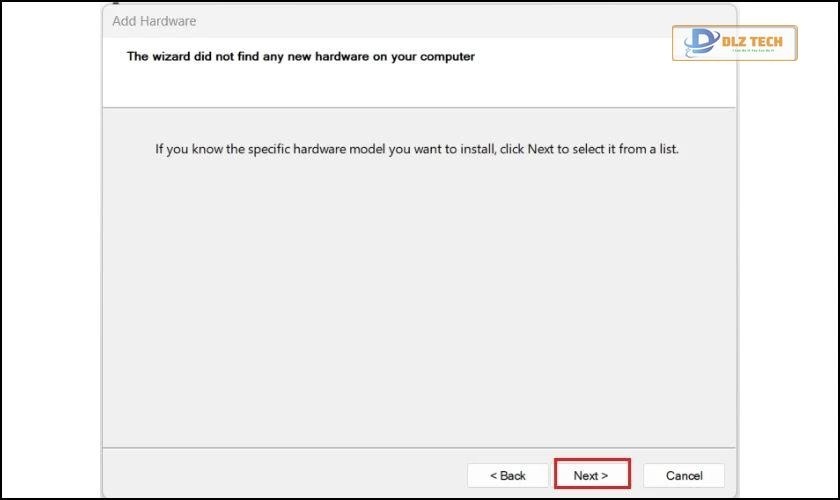Click the less-than arrow on the Back button

[494, 475]
